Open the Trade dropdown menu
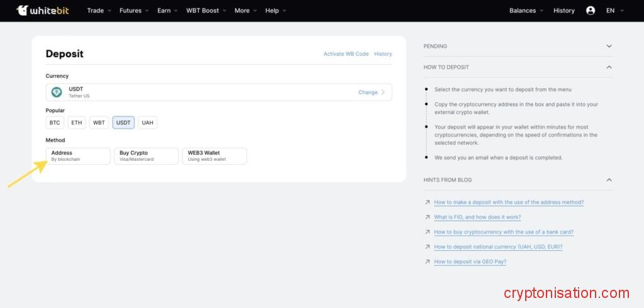 tap(99, 11)
